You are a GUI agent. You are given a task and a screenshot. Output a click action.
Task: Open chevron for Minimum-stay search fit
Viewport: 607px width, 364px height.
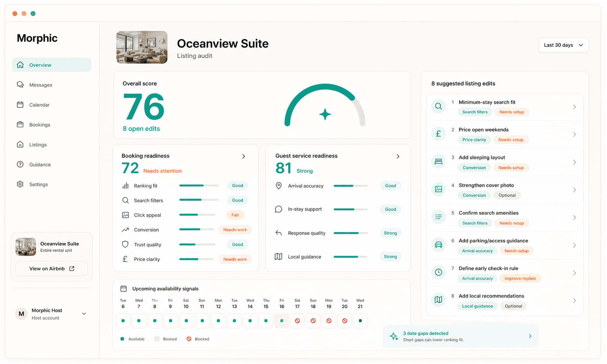tap(574, 107)
